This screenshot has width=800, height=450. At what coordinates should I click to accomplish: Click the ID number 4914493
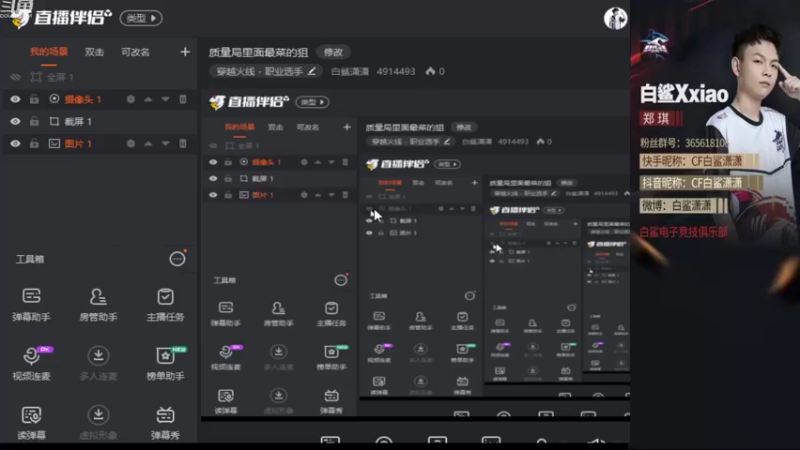pyautogui.click(x=396, y=71)
